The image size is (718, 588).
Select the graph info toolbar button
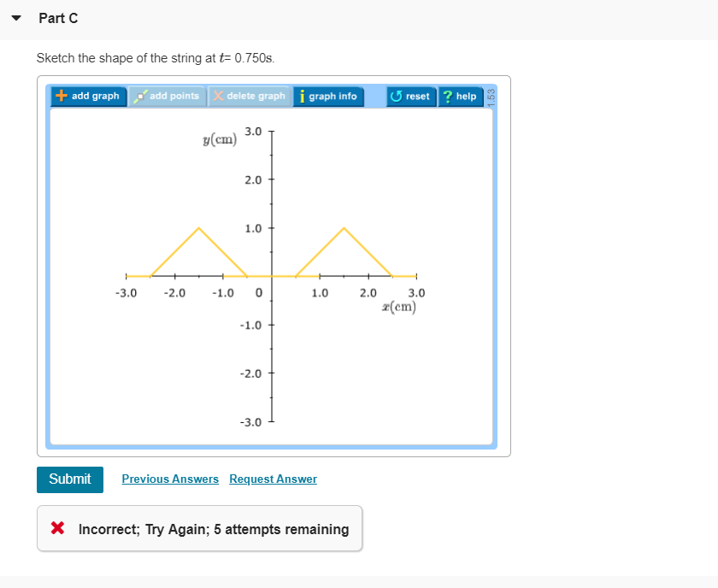329,97
